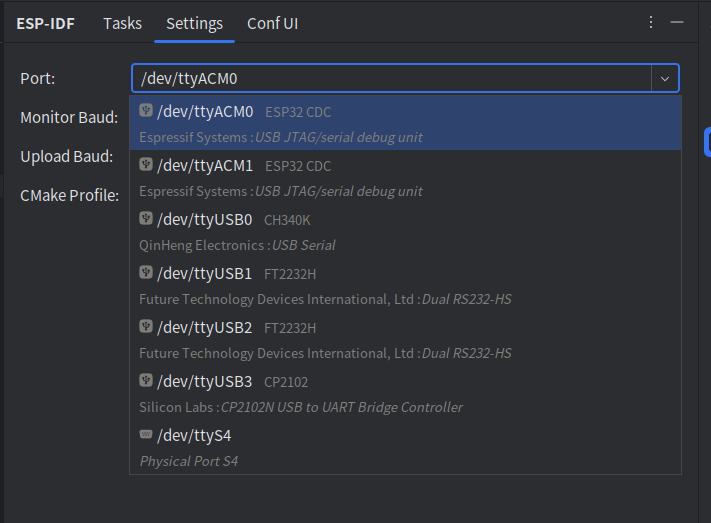
Task: Click the USB icon beside /dev/ttyUSB3
Action: pos(146,381)
